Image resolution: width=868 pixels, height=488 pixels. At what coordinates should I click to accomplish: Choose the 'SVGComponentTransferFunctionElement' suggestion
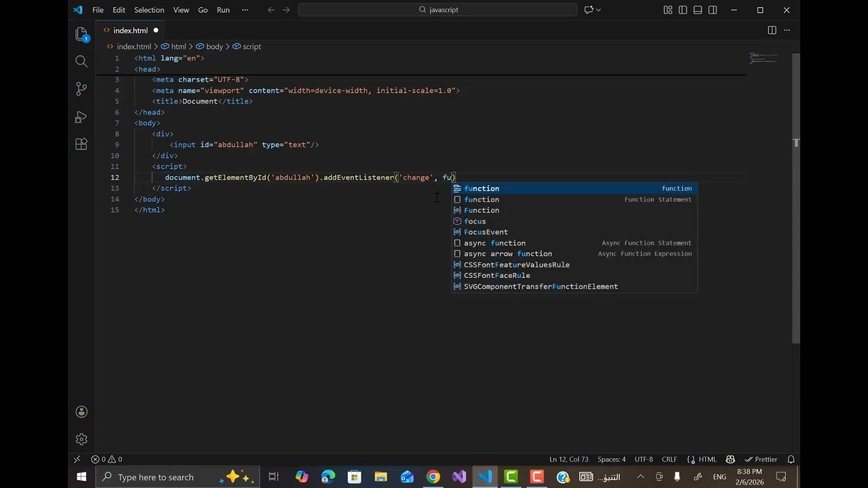point(574,286)
